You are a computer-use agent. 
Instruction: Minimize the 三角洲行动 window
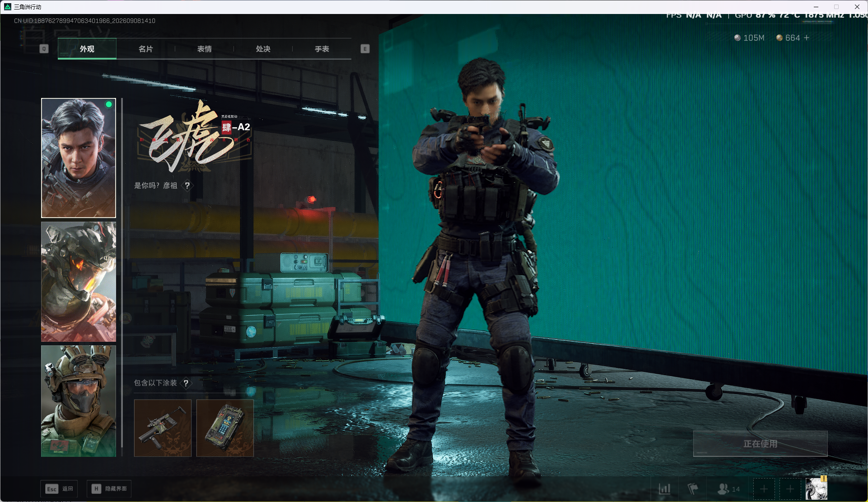point(816,7)
